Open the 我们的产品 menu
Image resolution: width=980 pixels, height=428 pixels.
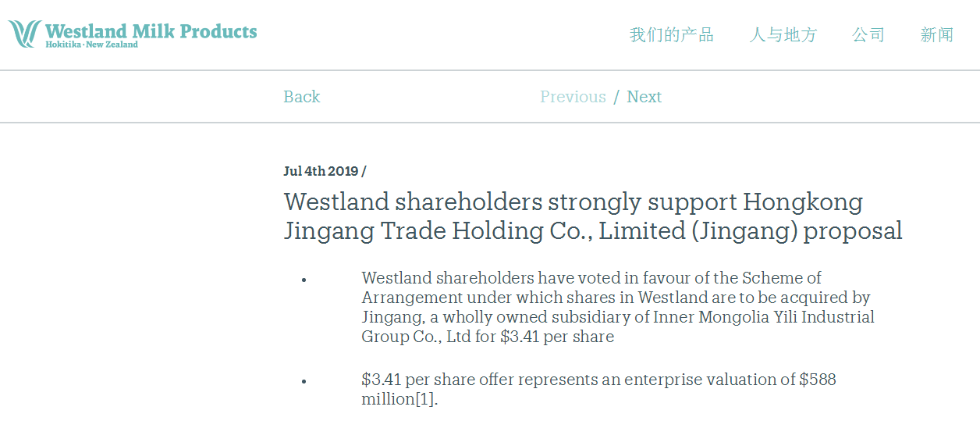point(672,34)
